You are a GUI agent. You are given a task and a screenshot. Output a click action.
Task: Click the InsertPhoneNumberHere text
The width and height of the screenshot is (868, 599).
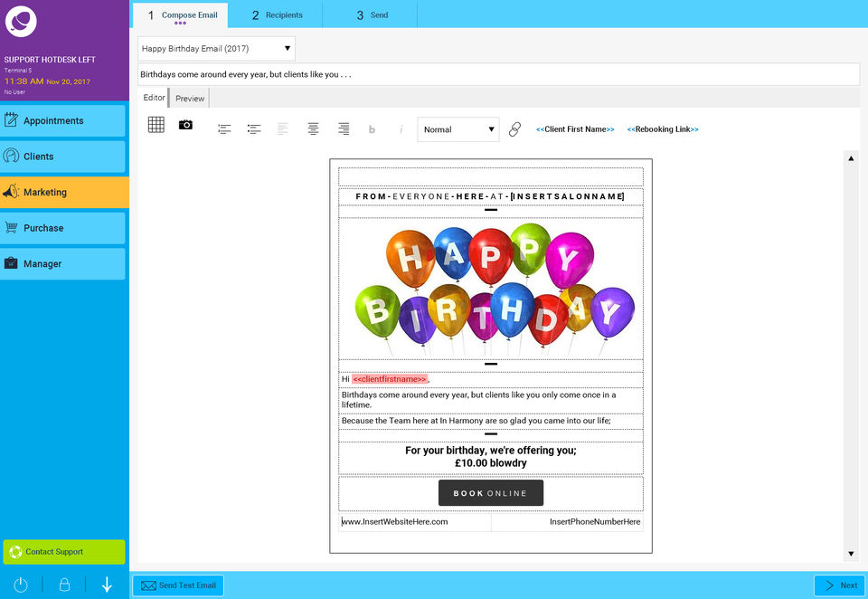coord(595,521)
